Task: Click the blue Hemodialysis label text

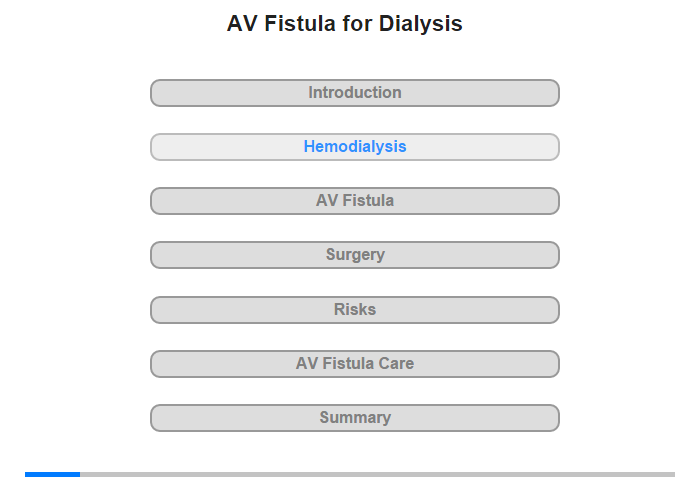Action: pos(355,146)
